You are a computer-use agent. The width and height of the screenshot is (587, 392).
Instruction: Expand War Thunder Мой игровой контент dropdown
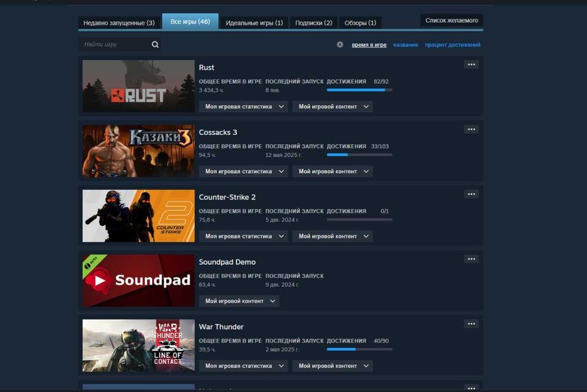click(x=332, y=366)
